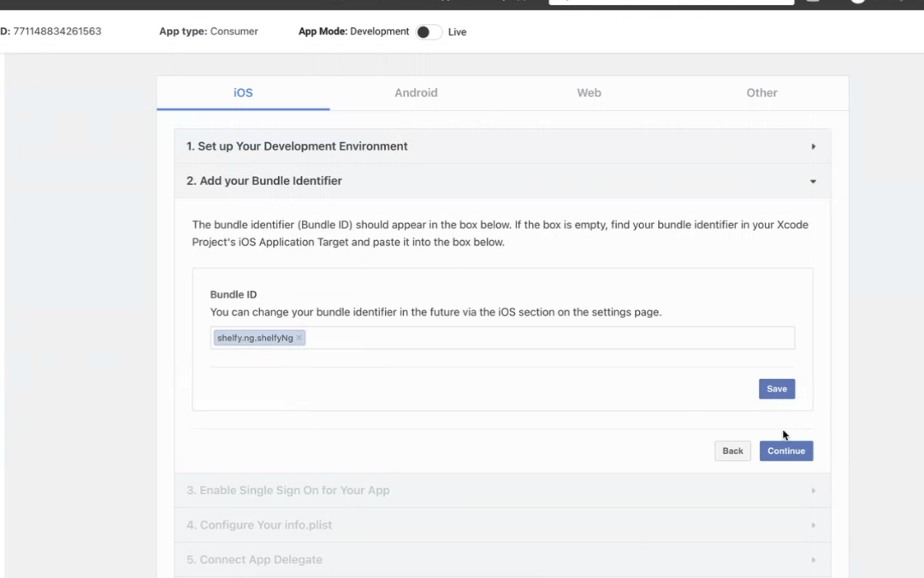Open step 5 Connect App Delegate title

point(254,560)
